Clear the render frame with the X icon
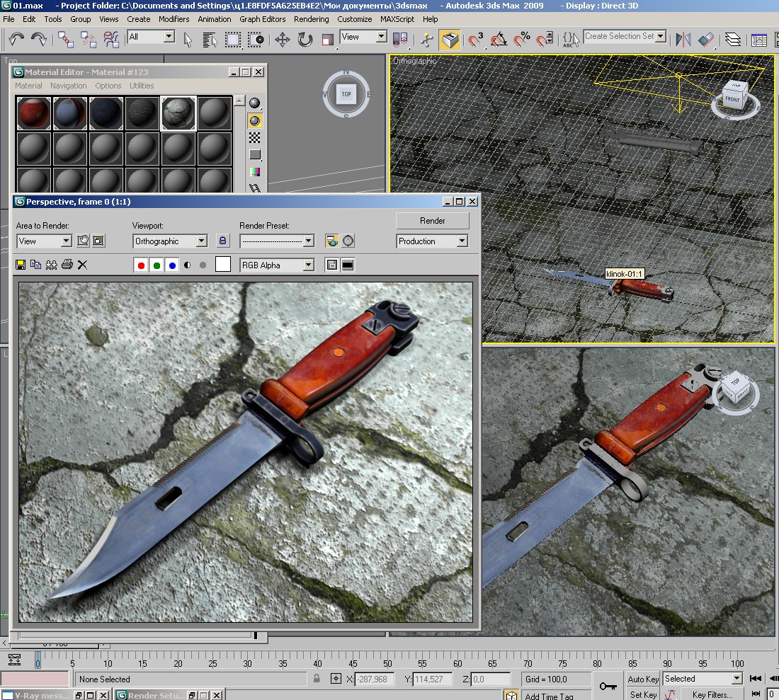 [x=82, y=265]
